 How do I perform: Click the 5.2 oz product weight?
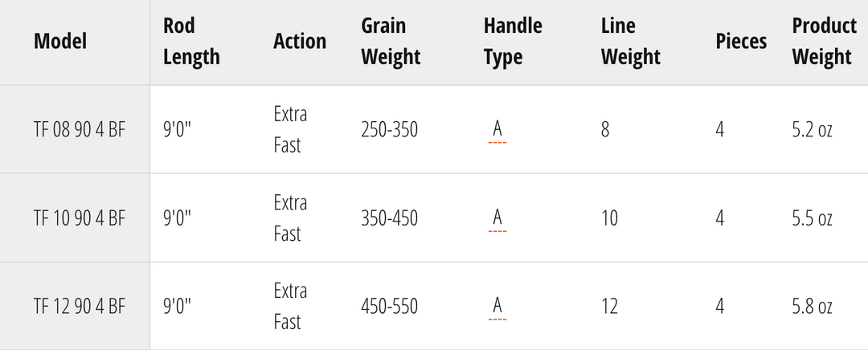click(x=812, y=131)
